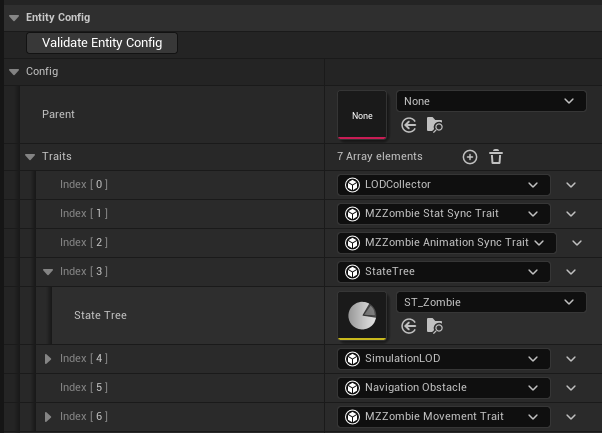Screen dimensions: 602x433
Task: Use selected asset arrow for State Tree
Action: coord(408,326)
